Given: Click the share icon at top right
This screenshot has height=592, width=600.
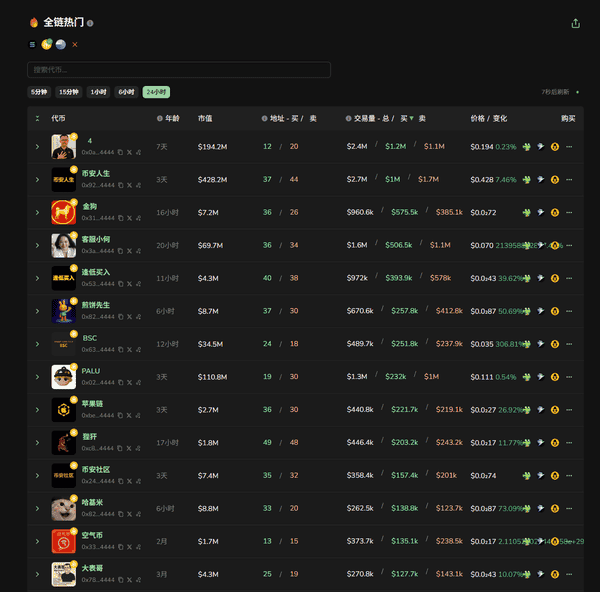Looking at the screenshot, I should (575, 23).
